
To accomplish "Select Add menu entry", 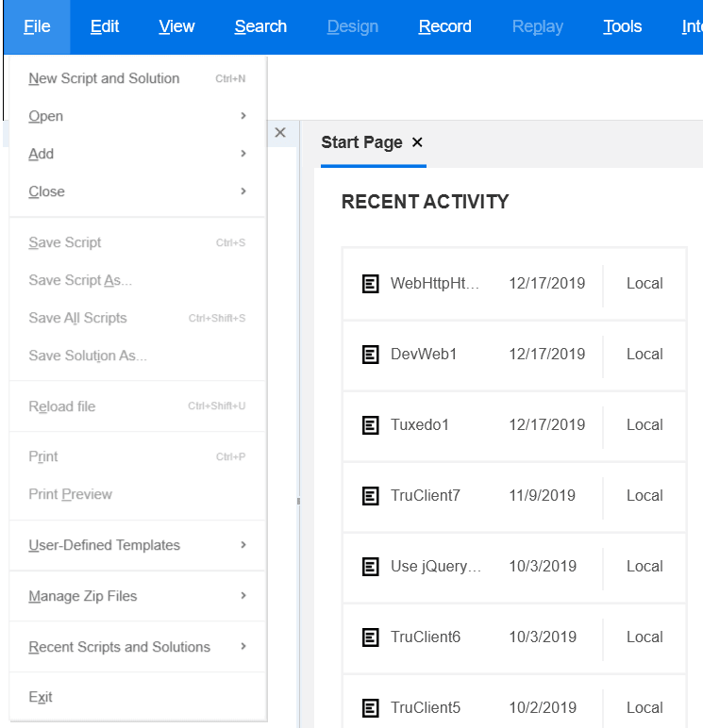I will pyautogui.click(x=138, y=154).
